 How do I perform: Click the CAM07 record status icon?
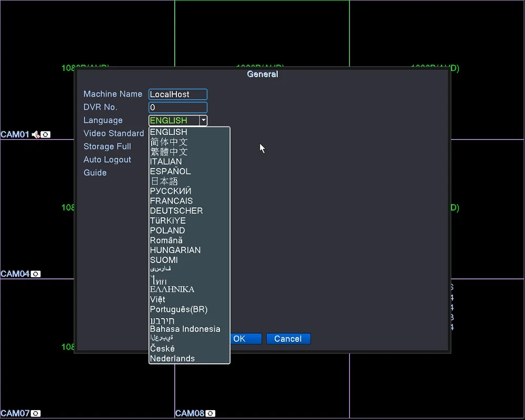[x=36, y=413]
